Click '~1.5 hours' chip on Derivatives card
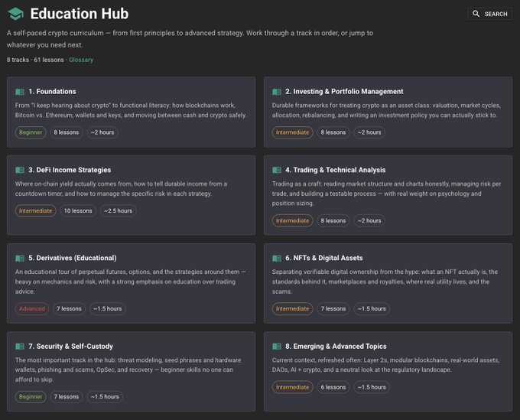This screenshot has height=420, width=520. tap(108, 308)
